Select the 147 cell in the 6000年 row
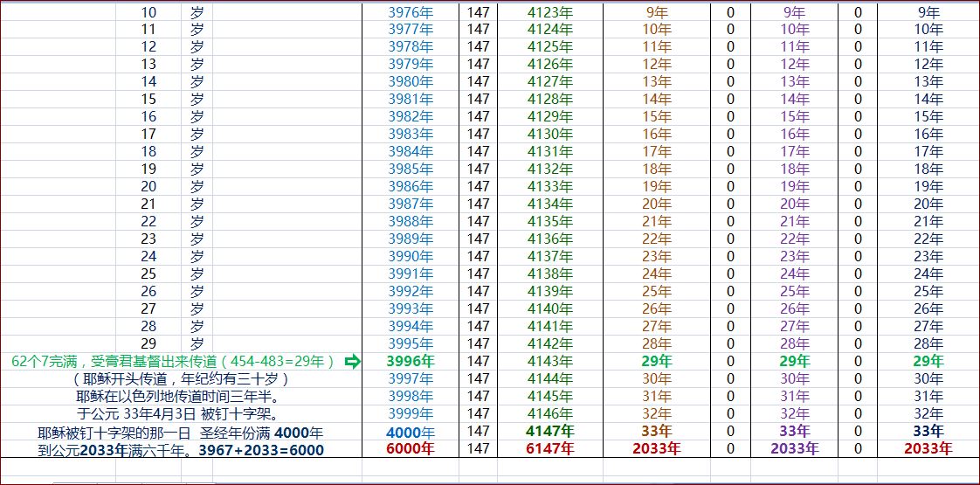 point(478,449)
